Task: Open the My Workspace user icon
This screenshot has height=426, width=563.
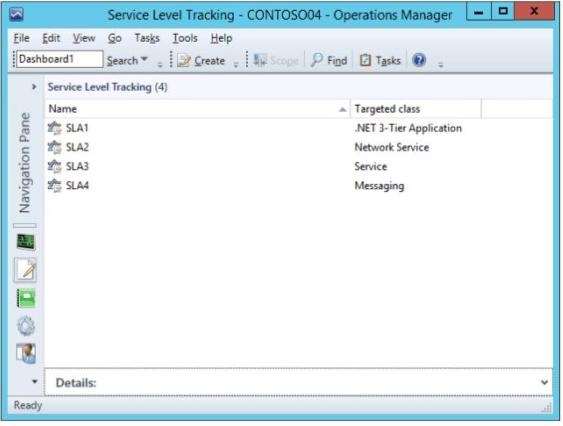Action: click(26, 353)
